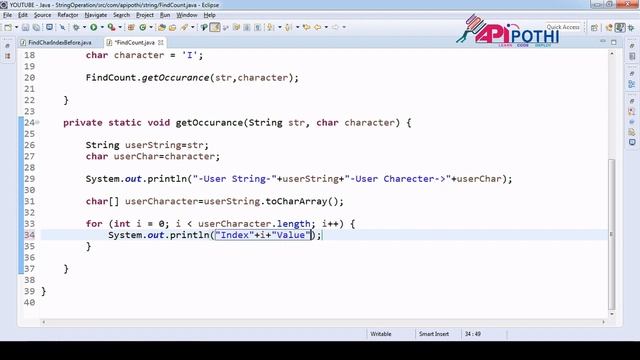This screenshot has height=360, width=640.
Task: Restore the left sidebar view stack
Action: [x=8, y=46]
